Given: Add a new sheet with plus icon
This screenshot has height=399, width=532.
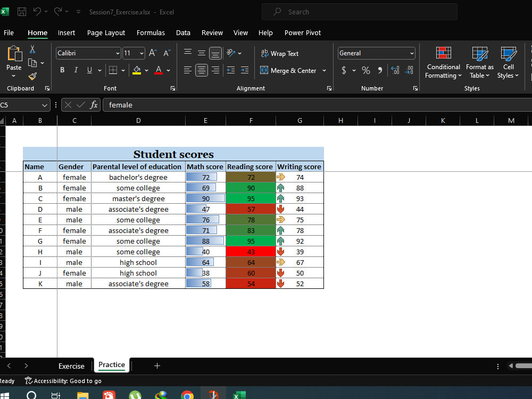Looking at the screenshot, I should (x=157, y=366).
